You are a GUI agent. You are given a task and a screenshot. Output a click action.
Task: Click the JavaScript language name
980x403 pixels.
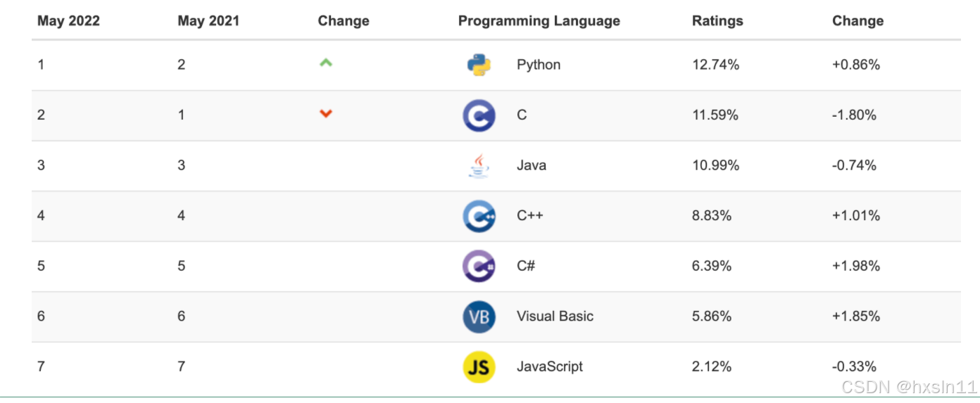coord(550,366)
